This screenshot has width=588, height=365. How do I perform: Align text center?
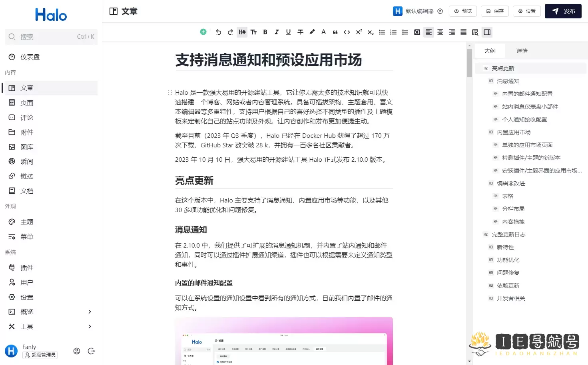coord(440,32)
